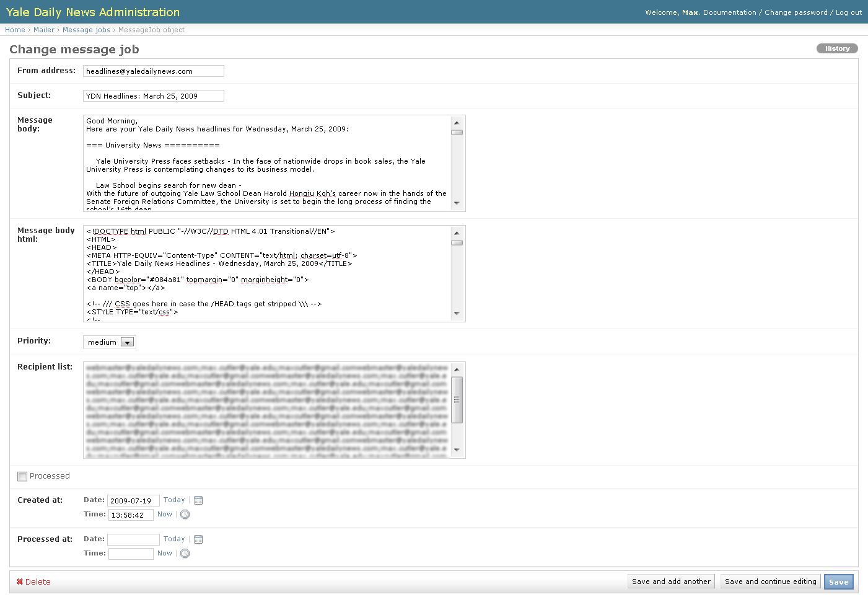Click the Message body scrollbar thumb

tap(457, 132)
